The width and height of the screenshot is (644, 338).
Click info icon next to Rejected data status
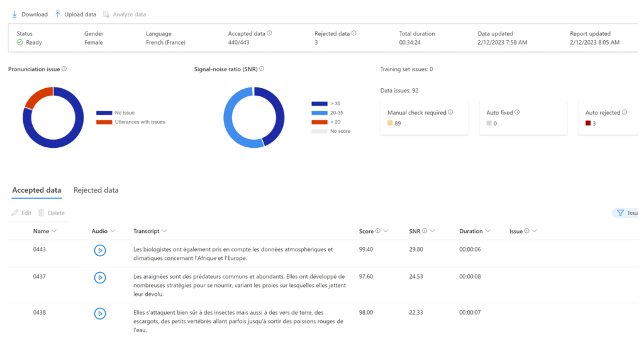pyautogui.click(x=354, y=33)
